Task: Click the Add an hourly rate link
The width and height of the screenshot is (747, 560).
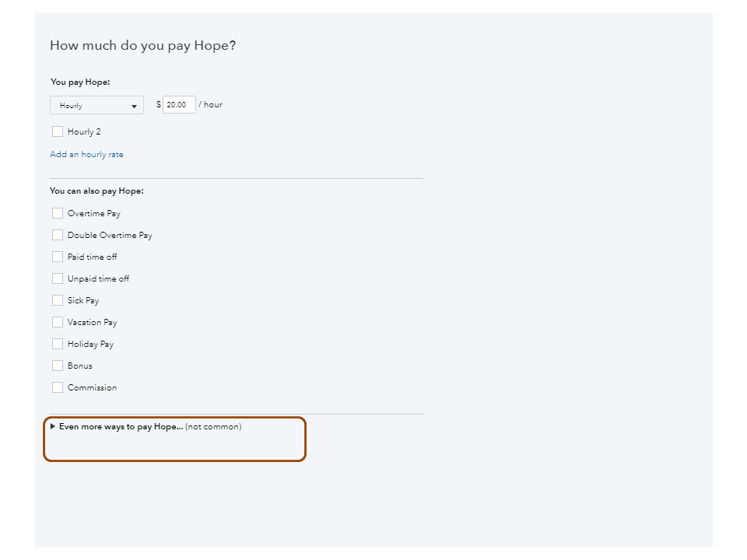Action: point(86,155)
